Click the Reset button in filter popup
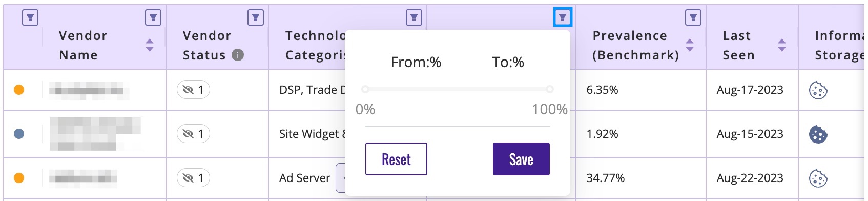This screenshot has height=201, width=868. pos(396,159)
